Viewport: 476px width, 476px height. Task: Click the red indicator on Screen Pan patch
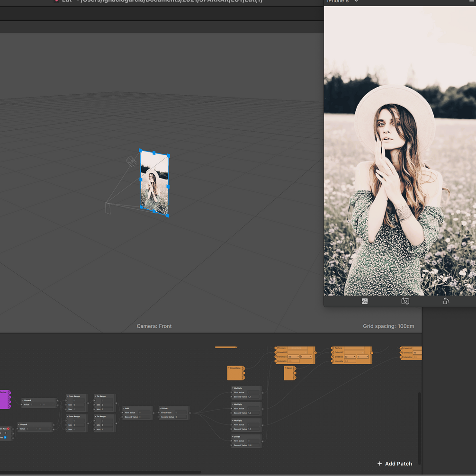8,429
